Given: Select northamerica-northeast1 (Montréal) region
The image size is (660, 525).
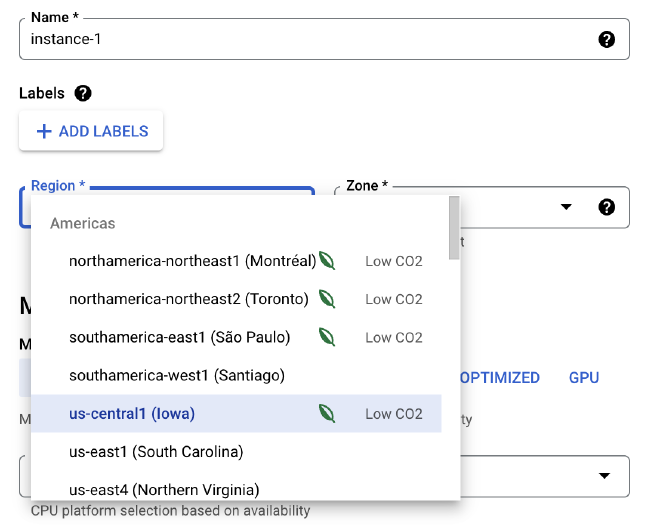Looking at the screenshot, I should click(x=236, y=261).
